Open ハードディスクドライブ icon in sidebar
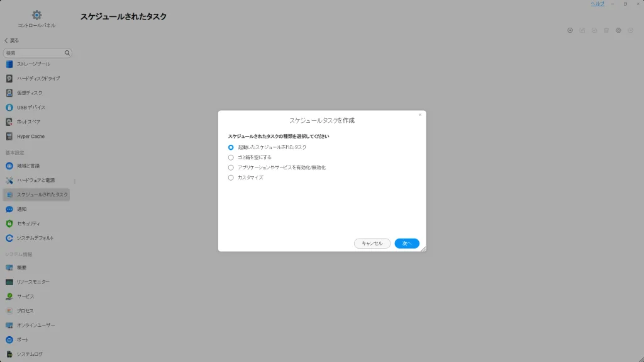 pyautogui.click(x=9, y=79)
